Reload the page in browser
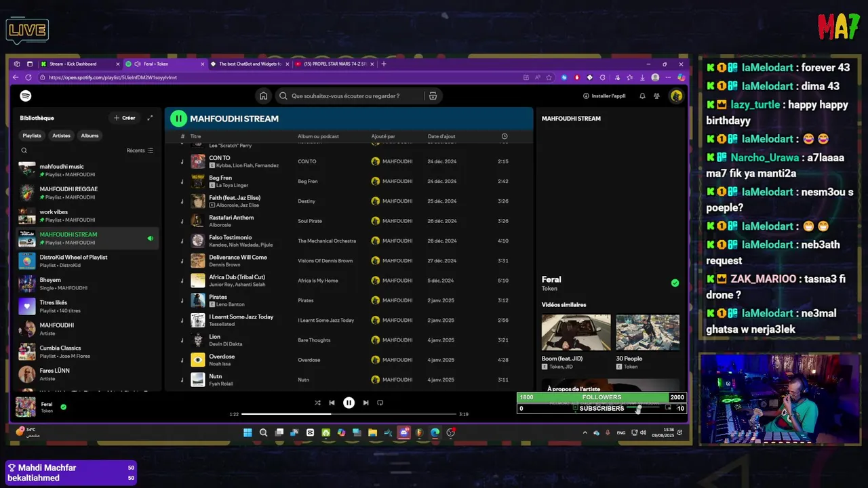Viewport: 868px width, 488px height. (x=28, y=77)
